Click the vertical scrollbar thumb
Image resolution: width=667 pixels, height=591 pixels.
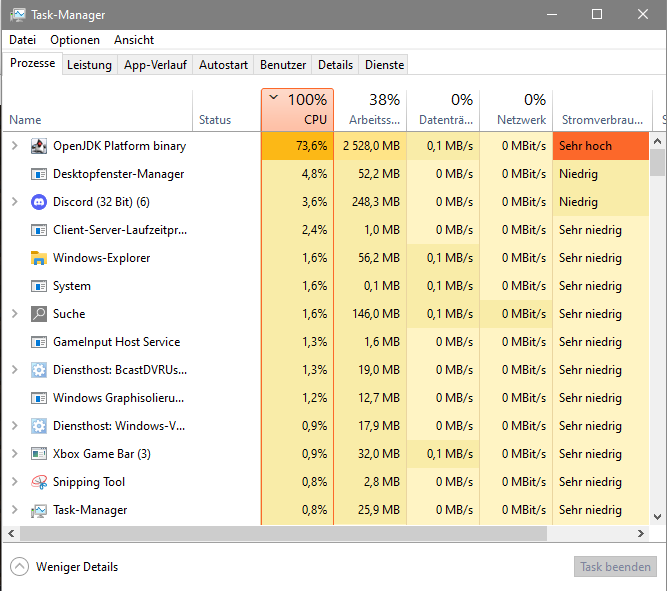click(x=657, y=162)
